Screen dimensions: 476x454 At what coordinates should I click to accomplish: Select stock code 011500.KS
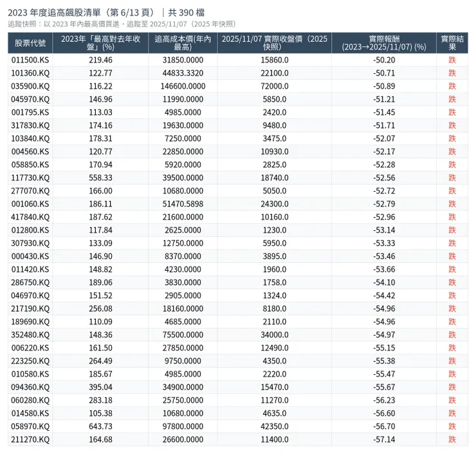30,60
